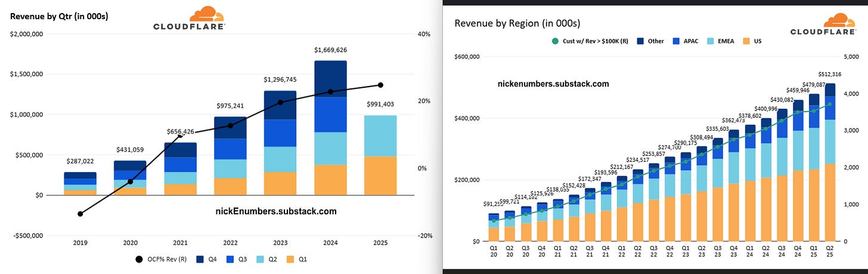
Task: Click the green Cust w/ Rev > $100K legend dot
Action: coord(556,41)
